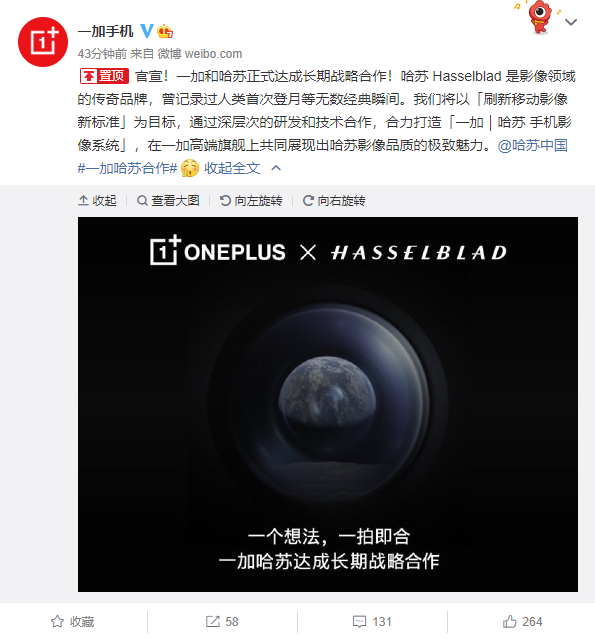The image size is (595, 639).
Task: Click the red Weibo mascot icon
Action: click(540, 16)
